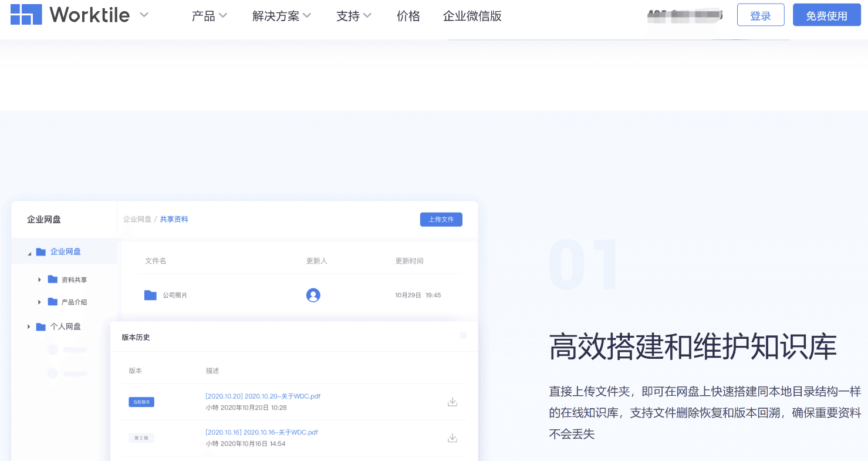This screenshot has width=868, height=461.
Task: Click the 高效搭建和维护知识库 heading
Action: 693,346
